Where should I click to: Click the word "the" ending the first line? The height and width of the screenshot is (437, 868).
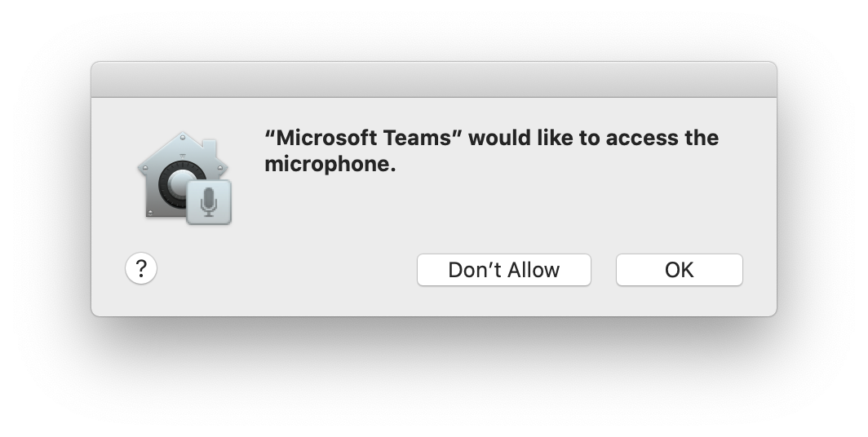702,137
